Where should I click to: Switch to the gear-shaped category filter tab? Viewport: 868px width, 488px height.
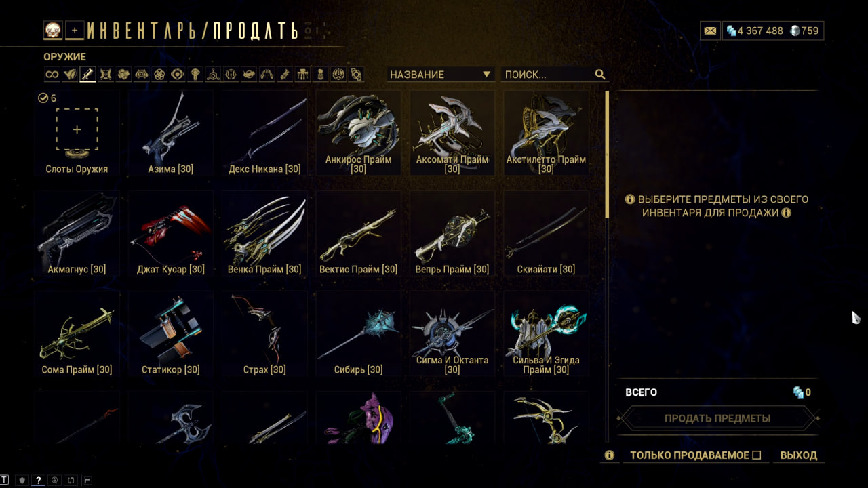(177, 75)
